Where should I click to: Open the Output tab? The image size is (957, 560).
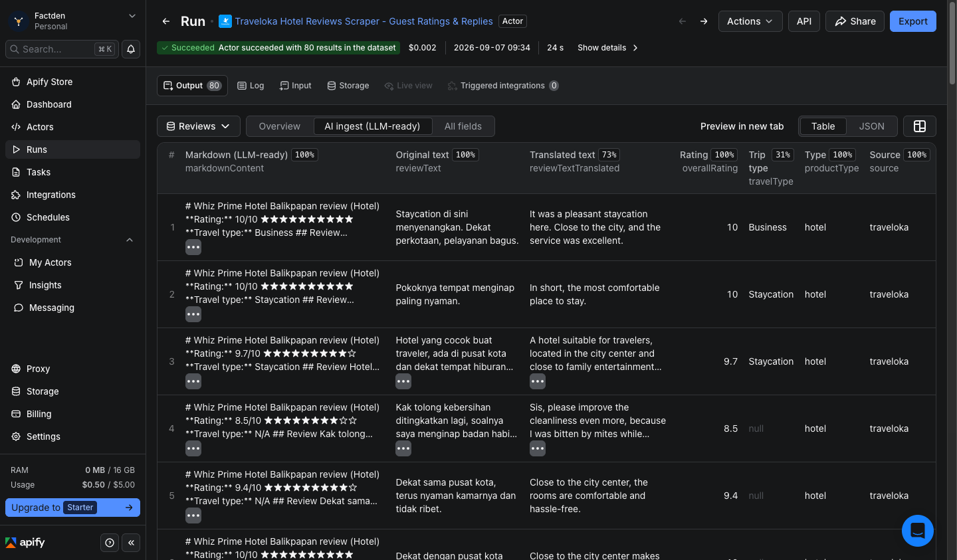pyautogui.click(x=192, y=86)
